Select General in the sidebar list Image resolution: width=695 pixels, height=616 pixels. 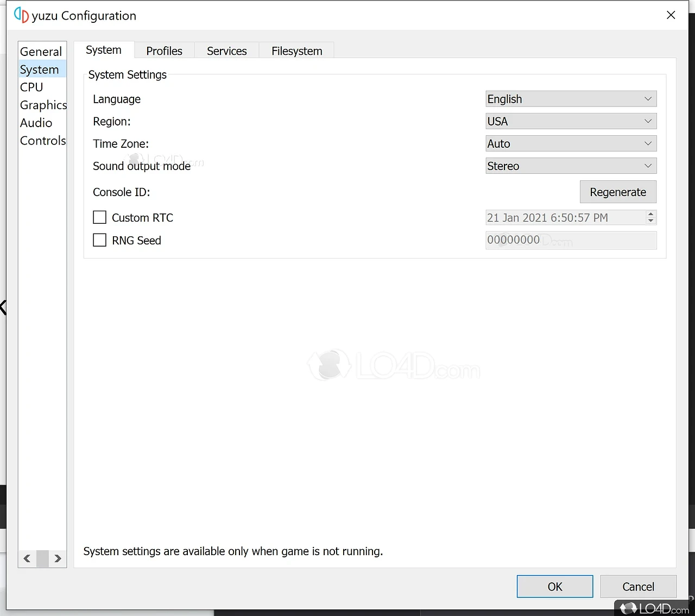pos(41,52)
